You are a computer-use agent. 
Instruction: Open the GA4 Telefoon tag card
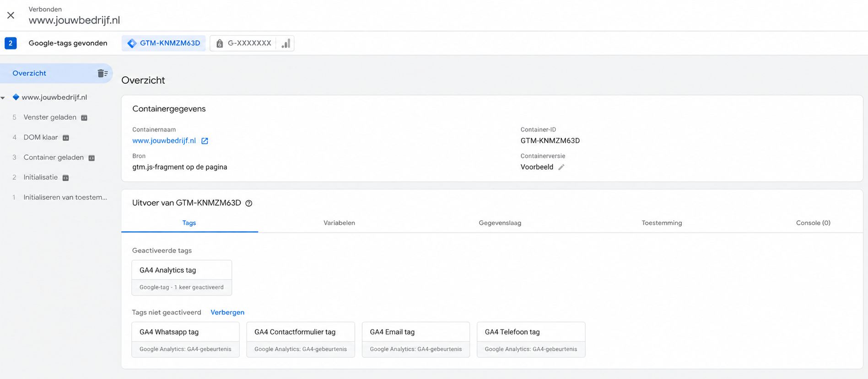click(x=531, y=340)
